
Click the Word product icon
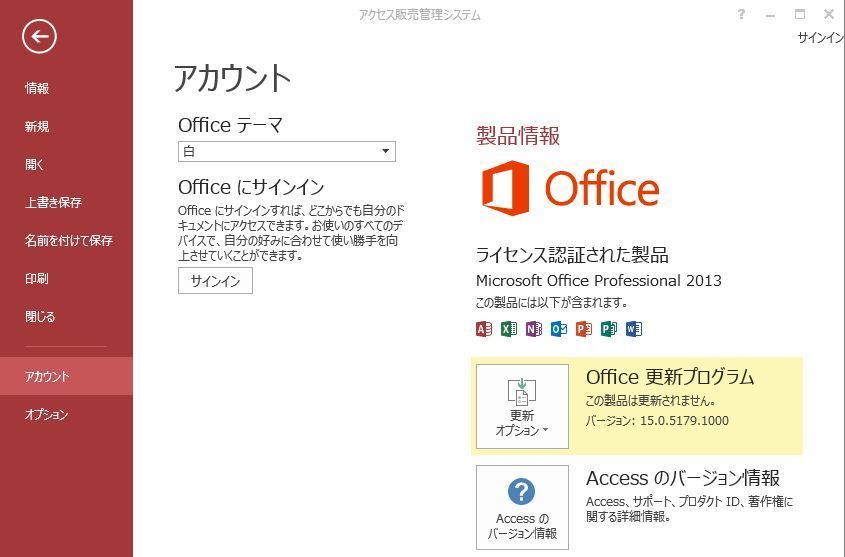coord(634,329)
